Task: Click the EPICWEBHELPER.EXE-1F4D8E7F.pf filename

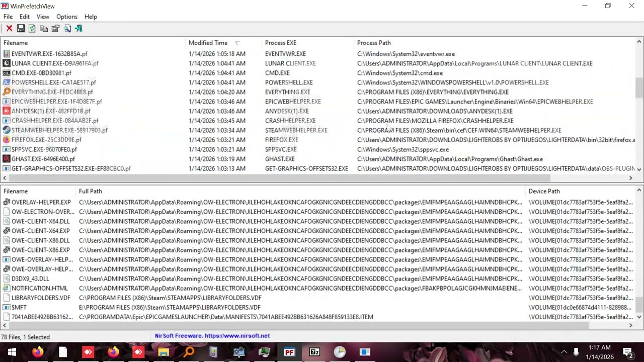Action: pos(57,102)
